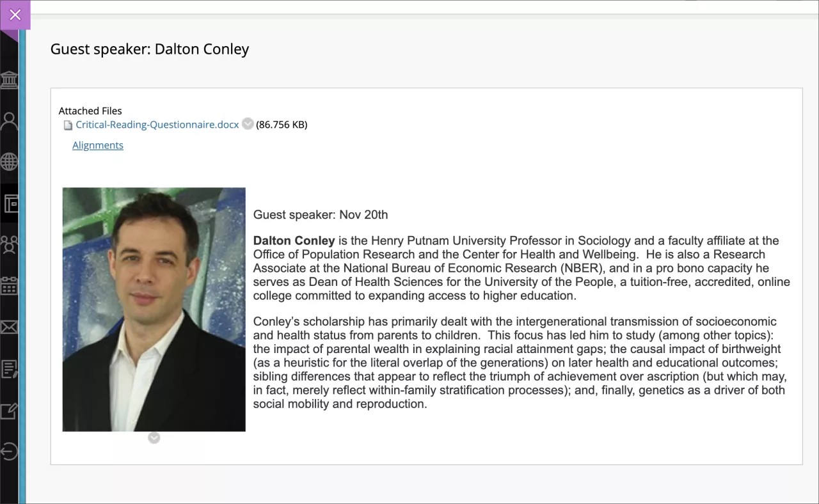819x504 pixels.
Task: Close the panel with the purple X
Action: [x=15, y=15]
